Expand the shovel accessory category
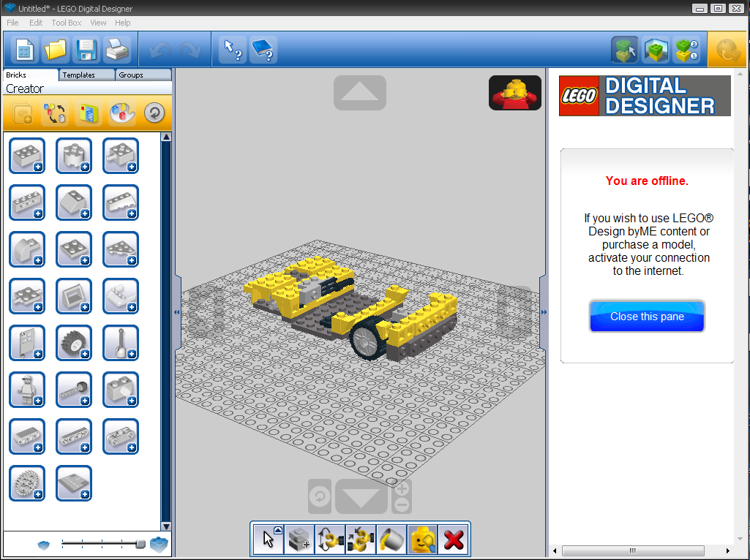Screen dimensions: 750x560 [121, 343]
